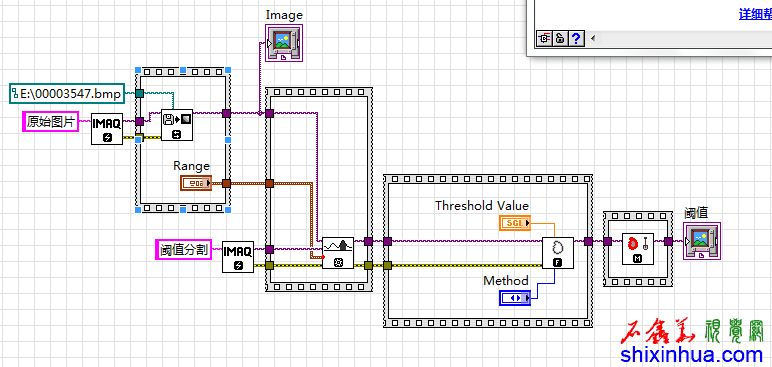Viewport: 772px width, 367px height.
Task: Click the Threshold Value SGL indicator terminal
Action: pos(515,223)
